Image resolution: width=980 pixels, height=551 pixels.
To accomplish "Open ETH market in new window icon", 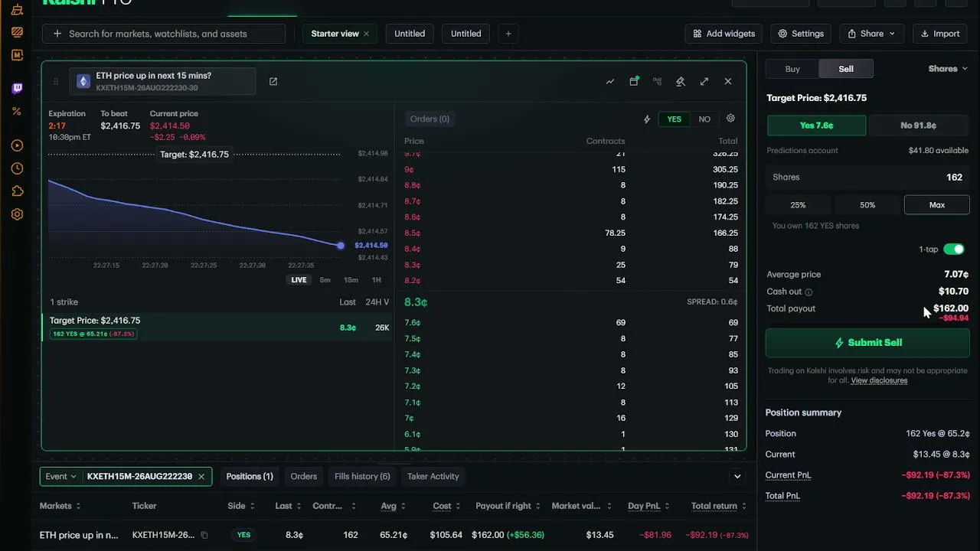I will tap(273, 81).
